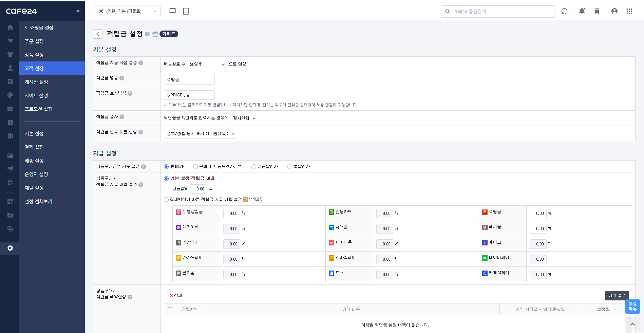The image size is (644, 333).
Task: Open the bookmark icon in top bar
Action: [x=597, y=11]
